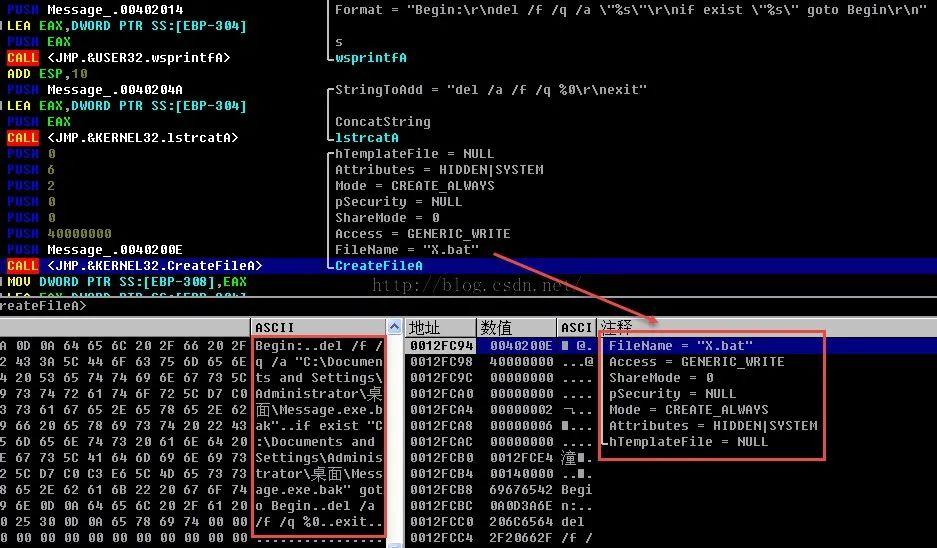Select the PUSH Message_.0040200E instruction

click(x=95, y=250)
